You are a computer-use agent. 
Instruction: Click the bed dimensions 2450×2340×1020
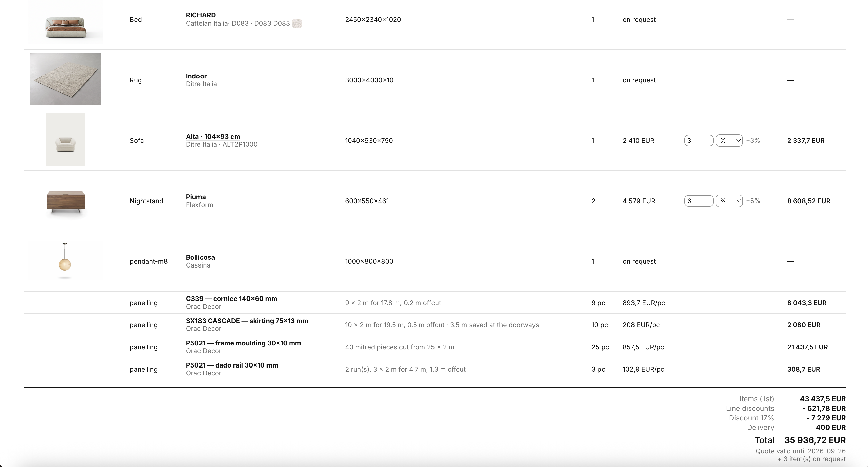(373, 20)
